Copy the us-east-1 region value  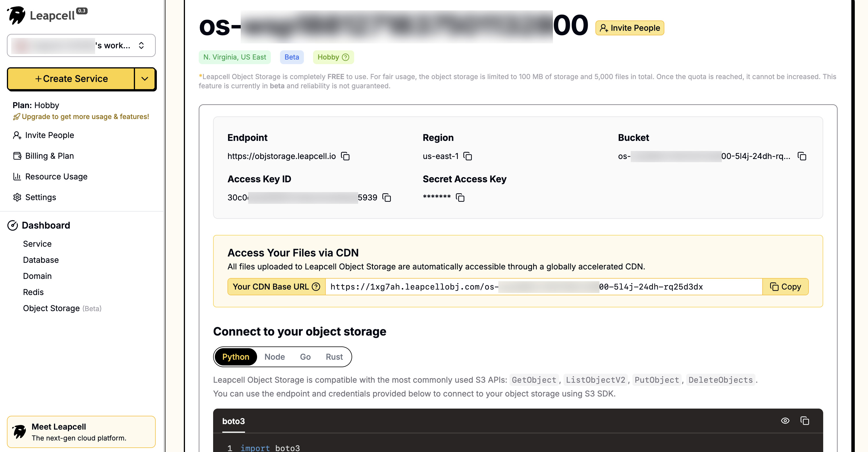pyautogui.click(x=468, y=156)
